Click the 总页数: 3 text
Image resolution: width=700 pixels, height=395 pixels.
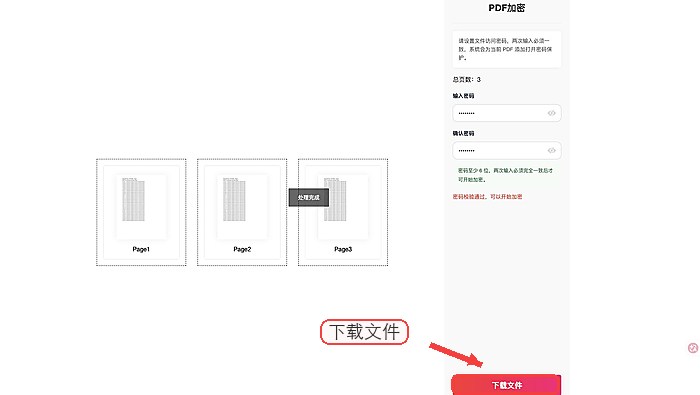[467, 79]
